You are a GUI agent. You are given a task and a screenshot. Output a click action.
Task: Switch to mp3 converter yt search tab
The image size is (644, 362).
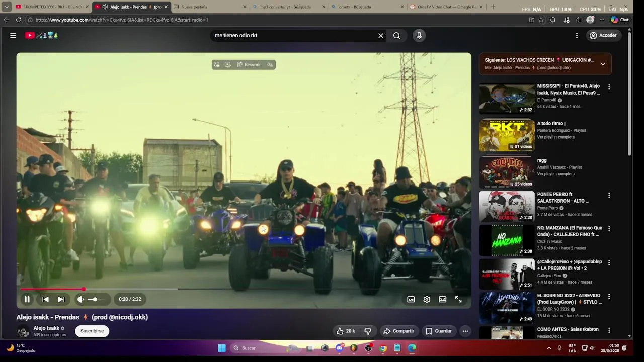click(289, 7)
